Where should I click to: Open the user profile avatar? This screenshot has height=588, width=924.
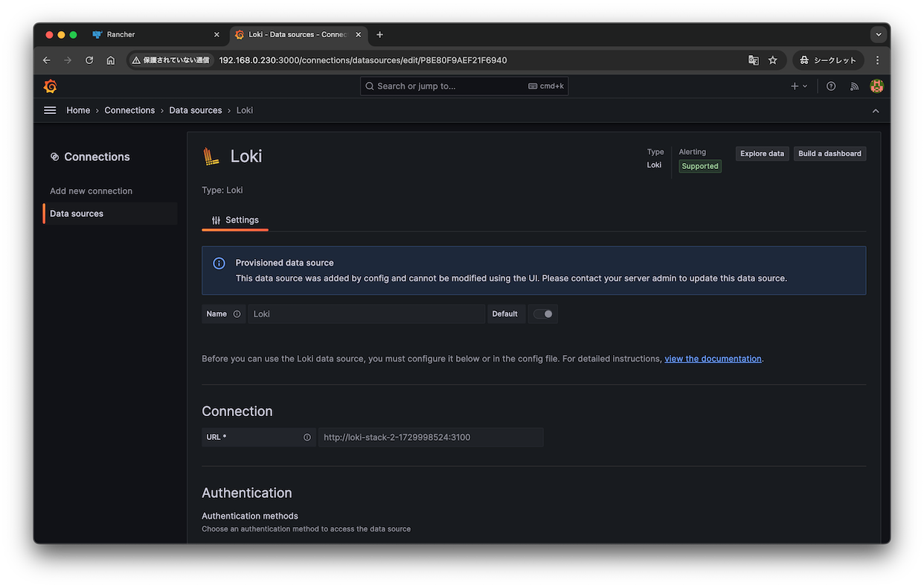point(876,86)
